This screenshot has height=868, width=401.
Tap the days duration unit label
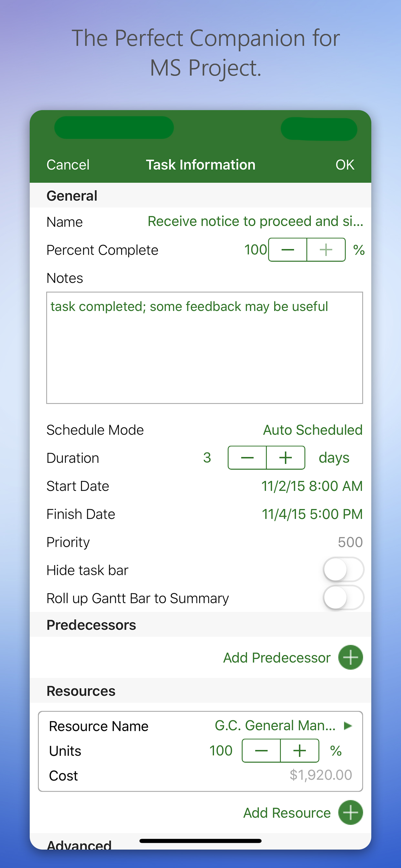click(x=334, y=458)
